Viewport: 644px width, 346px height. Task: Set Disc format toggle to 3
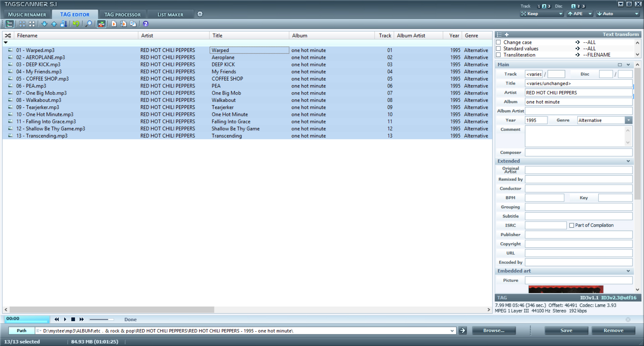[584, 6]
